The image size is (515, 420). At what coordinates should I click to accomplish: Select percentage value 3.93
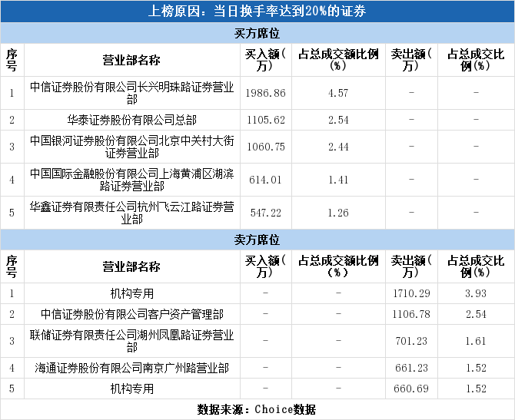pyautogui.click(x=476, y=293)
